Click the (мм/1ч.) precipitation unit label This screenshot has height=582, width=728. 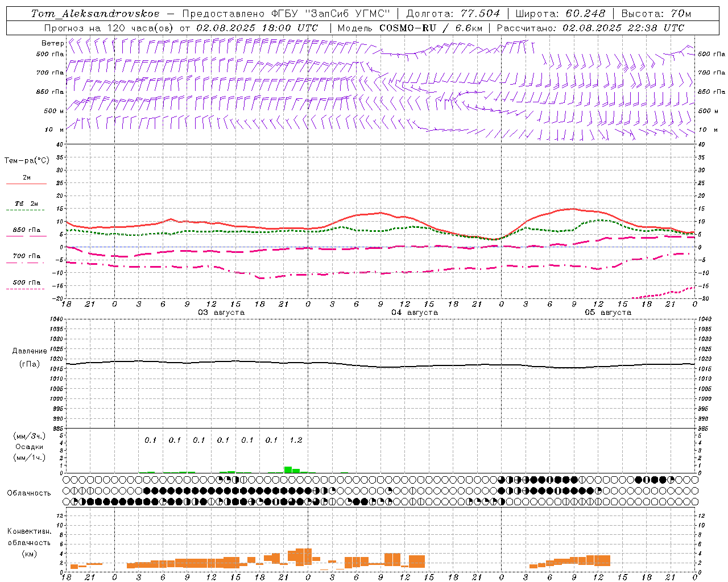(30, 458)
